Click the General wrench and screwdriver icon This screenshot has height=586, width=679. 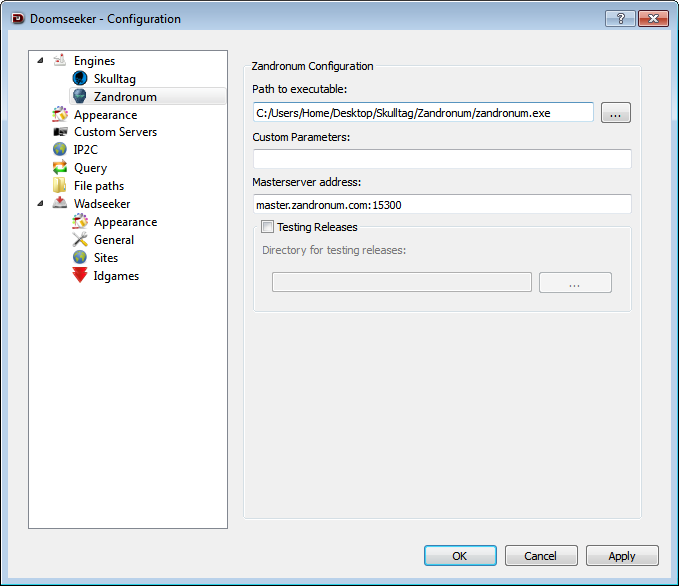point(80,240)
